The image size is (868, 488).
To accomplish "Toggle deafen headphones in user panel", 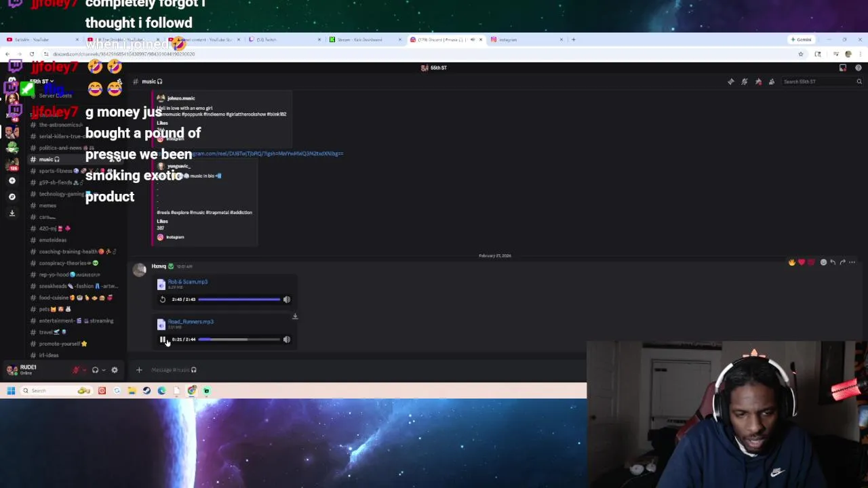I will pyautogui.click(x=95, y=370).
